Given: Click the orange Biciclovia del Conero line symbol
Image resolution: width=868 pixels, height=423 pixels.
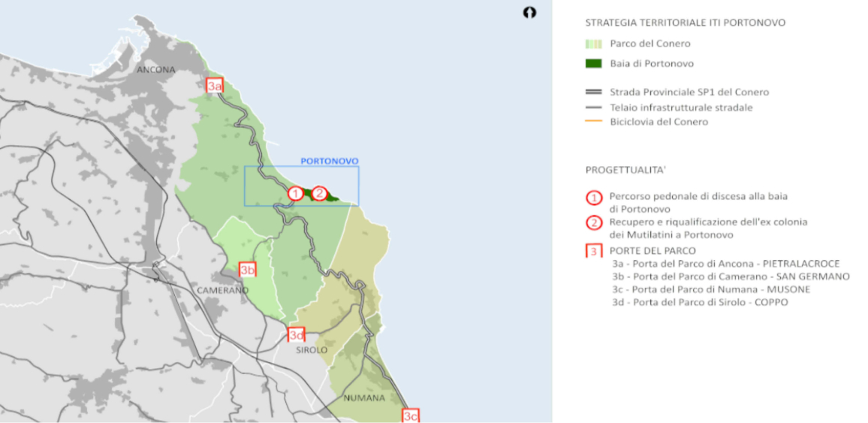Looking at the screenshot, I should [593, 122].
